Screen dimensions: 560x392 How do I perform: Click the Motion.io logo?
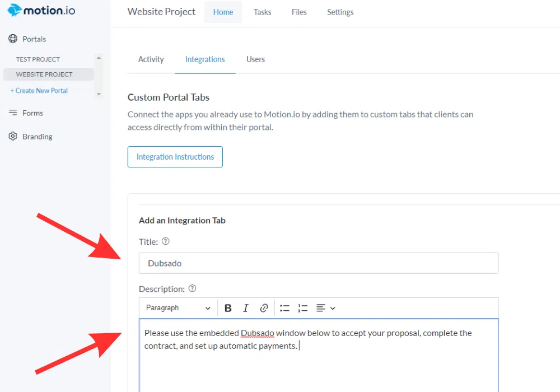pos(41,11)
